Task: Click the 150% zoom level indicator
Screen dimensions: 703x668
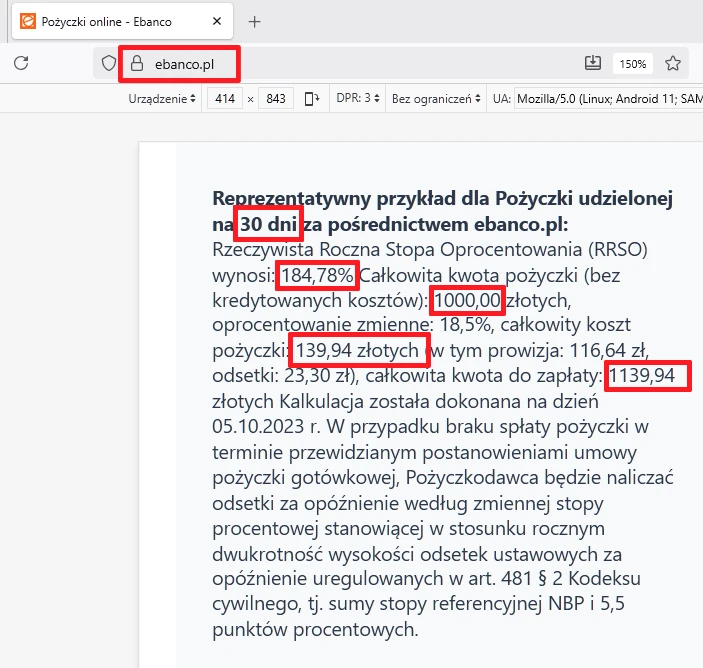Action: click(x=632, y=64)
